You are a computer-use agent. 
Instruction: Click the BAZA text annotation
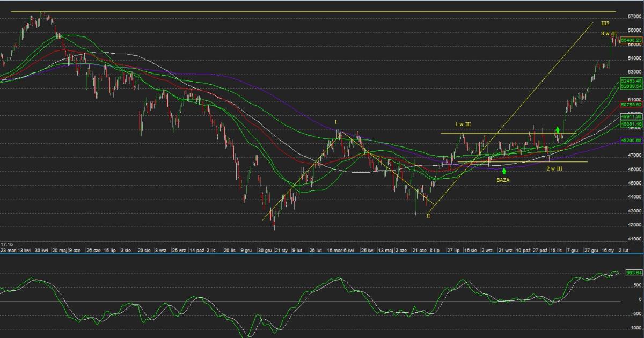pyautogui.click(x=503, y=181)
